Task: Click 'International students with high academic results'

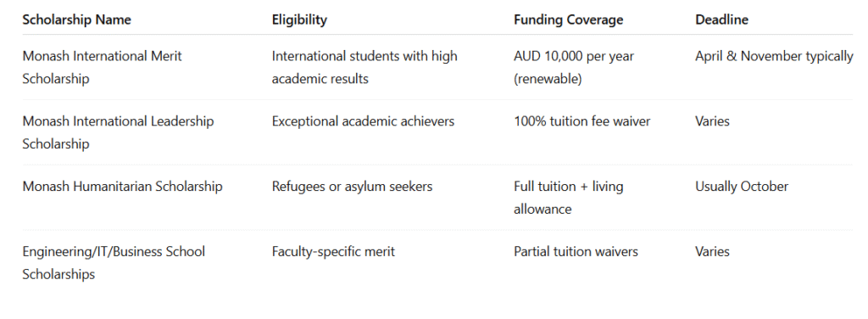Action: point(364,68)
